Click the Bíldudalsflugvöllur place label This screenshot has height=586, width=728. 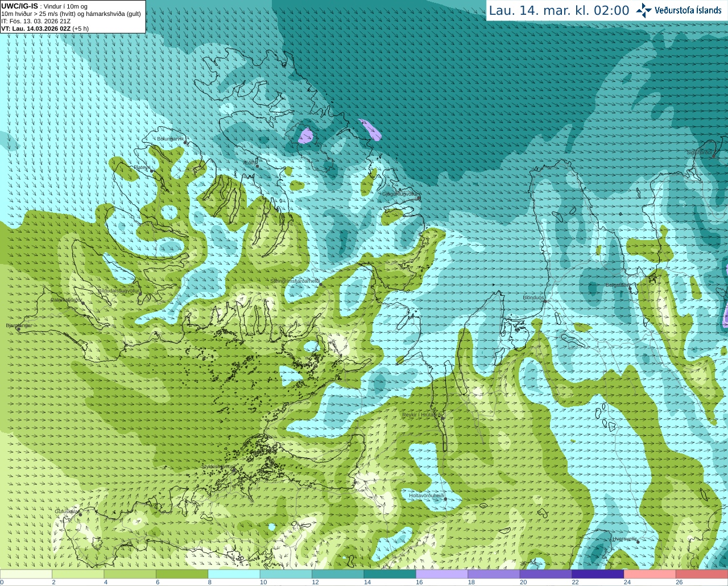118,290
